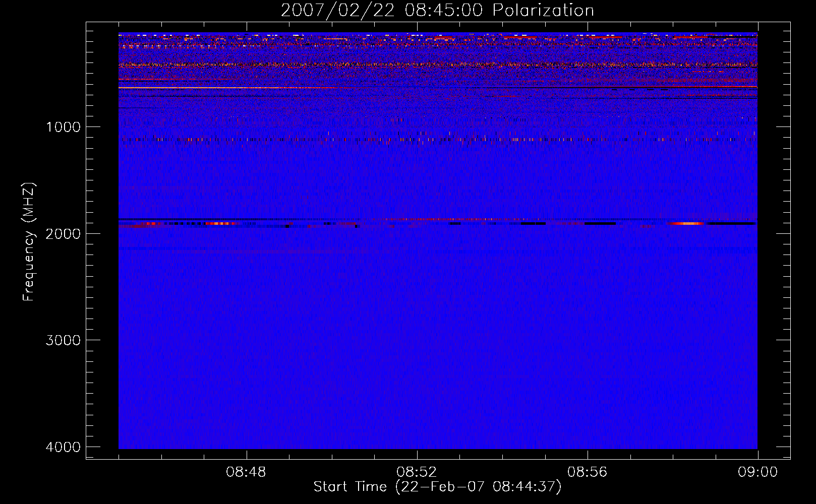Select the 08:48 time tick label
This screenshot has height=504, width=816.
246,472
